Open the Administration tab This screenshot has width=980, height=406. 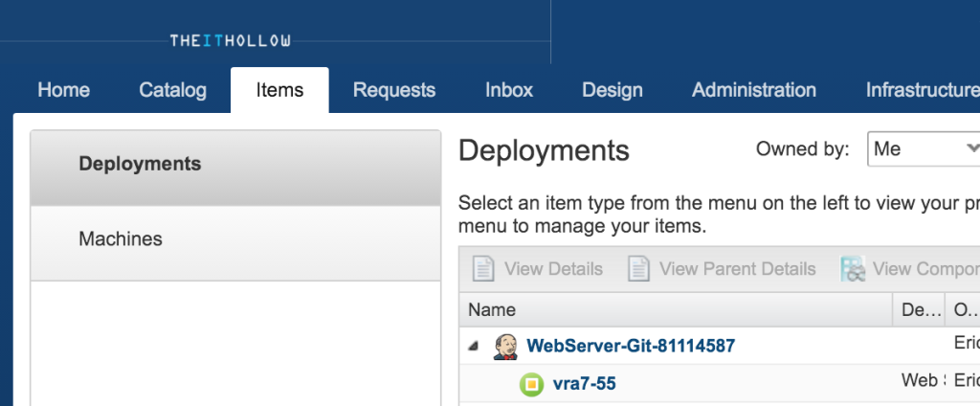754,90
